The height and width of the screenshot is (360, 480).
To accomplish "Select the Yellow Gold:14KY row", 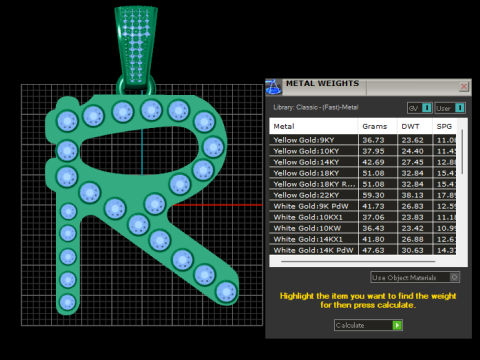I will click(x=363, y=162).
